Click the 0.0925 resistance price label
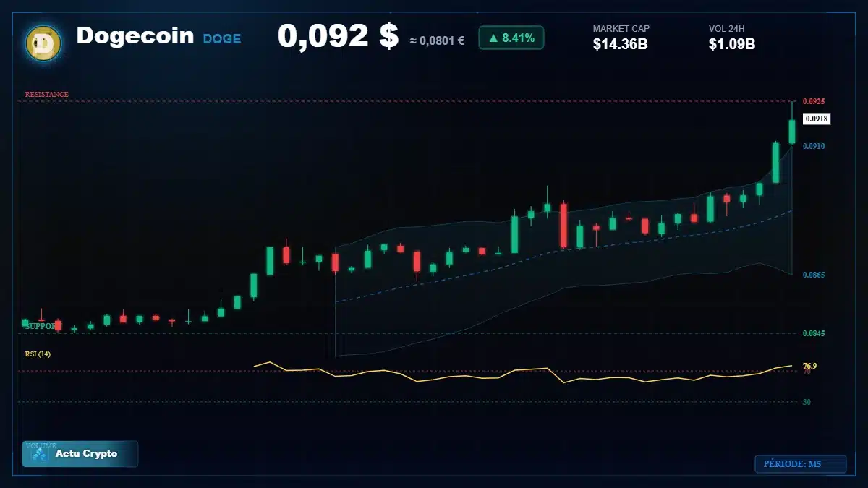This screenshot has width=868, height=488. point(814,101)
